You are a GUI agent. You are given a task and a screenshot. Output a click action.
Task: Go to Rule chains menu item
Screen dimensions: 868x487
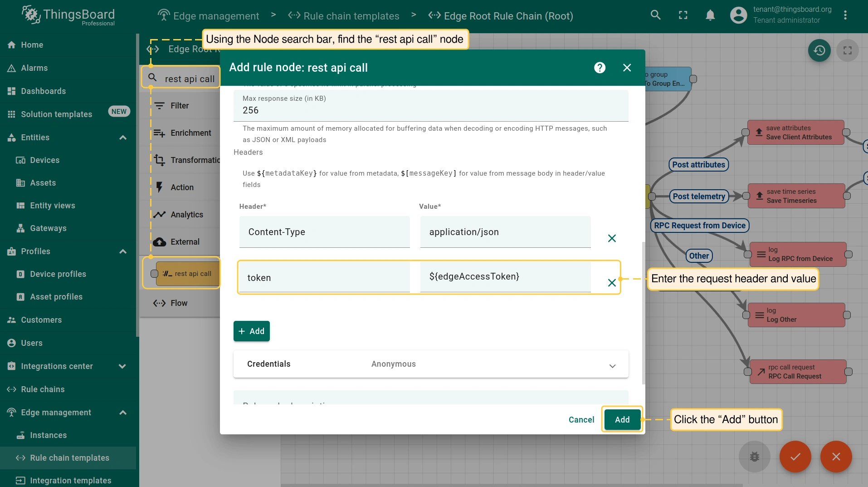[43, 389]
